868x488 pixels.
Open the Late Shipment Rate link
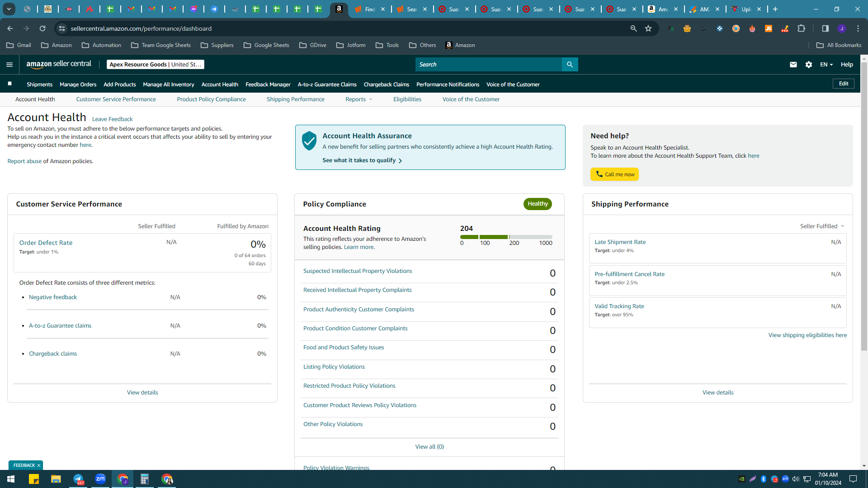coord(620,242)
